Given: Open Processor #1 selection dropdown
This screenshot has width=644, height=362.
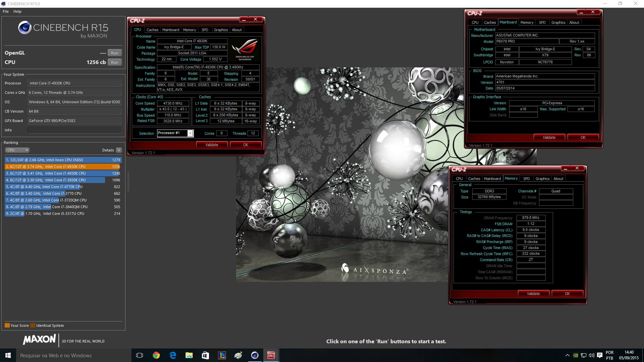Looking at the screenshot, I should 175,133.
